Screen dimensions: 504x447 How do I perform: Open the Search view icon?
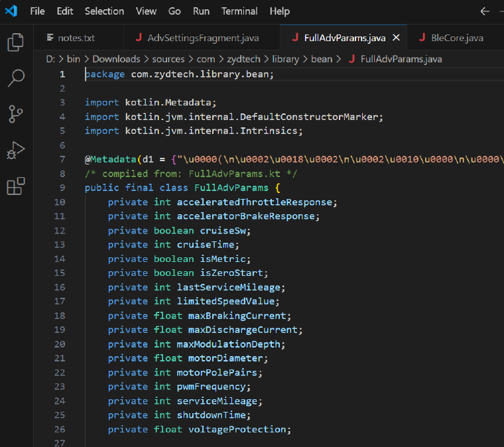15,78
